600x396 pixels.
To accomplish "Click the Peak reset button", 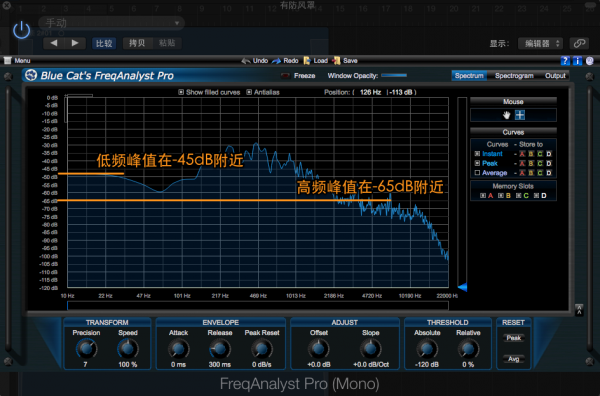I will click(514, 338).
